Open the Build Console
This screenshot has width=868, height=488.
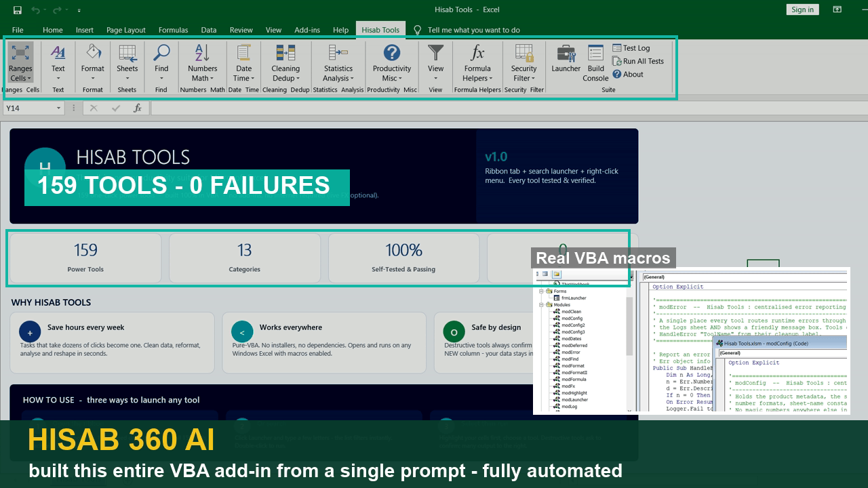point(595,63)
